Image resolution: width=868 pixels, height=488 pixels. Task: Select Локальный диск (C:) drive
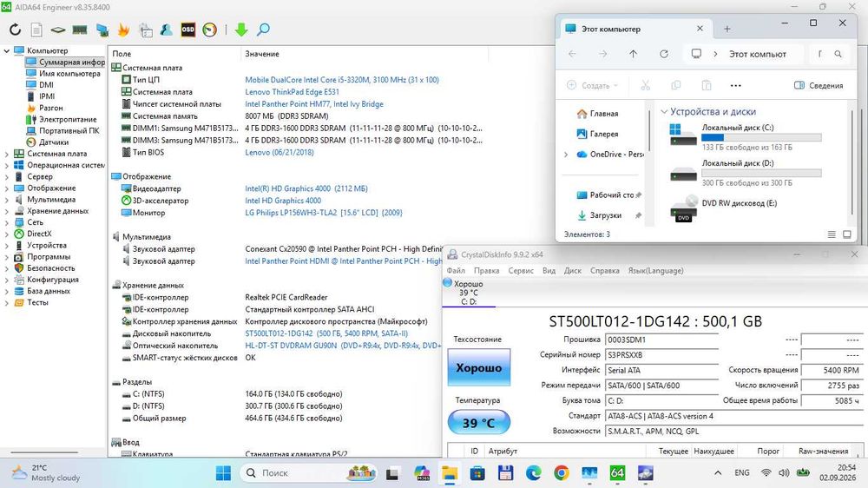745,136
